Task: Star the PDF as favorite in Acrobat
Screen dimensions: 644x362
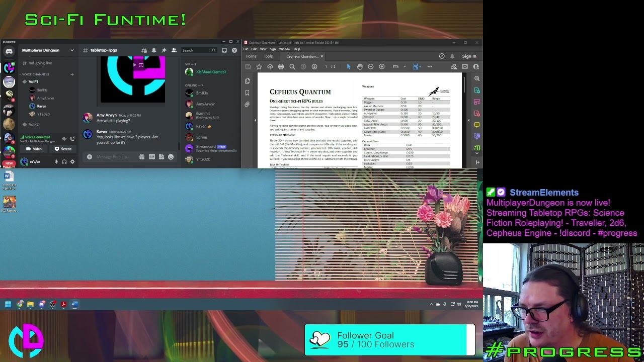Action: [259, 67]
